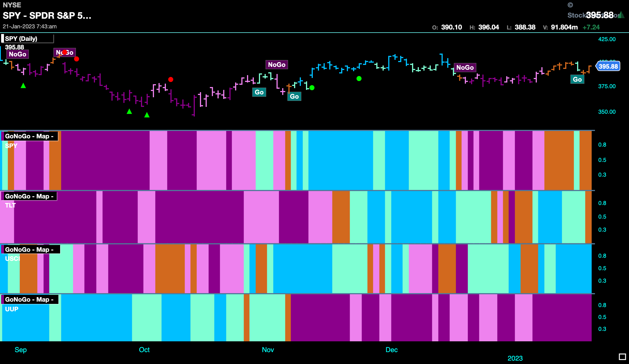
Task: Click the square icon in bottom-right corner
Action: coord(622,357)
